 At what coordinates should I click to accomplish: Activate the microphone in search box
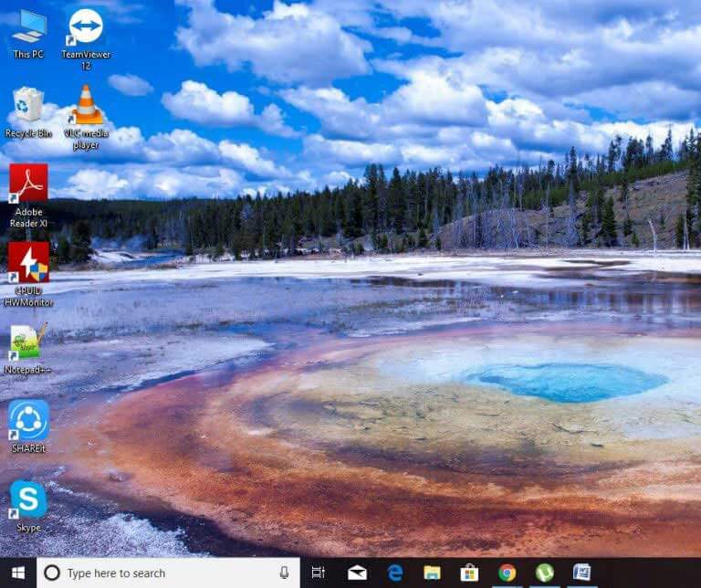pos(284,572)
